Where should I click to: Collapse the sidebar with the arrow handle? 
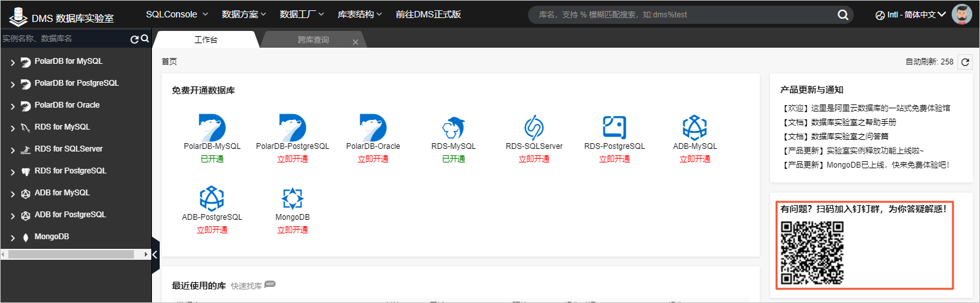pos(155,254)
